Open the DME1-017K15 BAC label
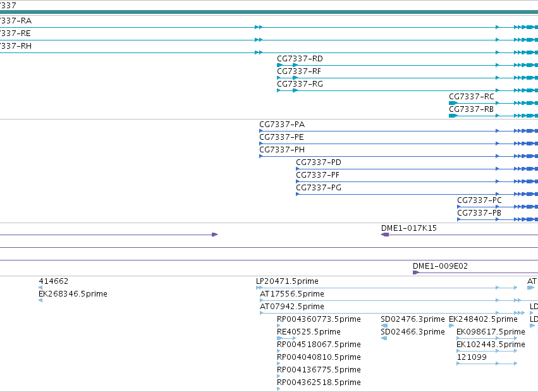Screen dimensions: 538x392 [408, 228]
